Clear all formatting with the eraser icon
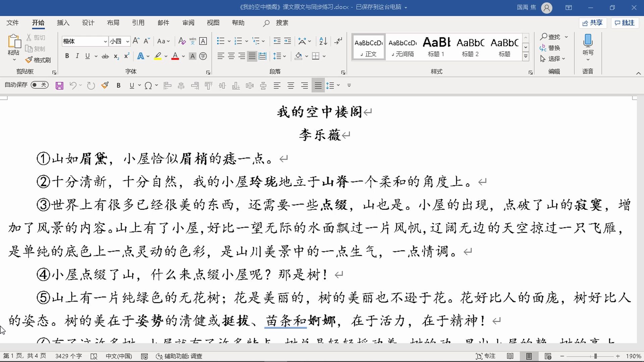The image size is (644, 362). point(182,41)
